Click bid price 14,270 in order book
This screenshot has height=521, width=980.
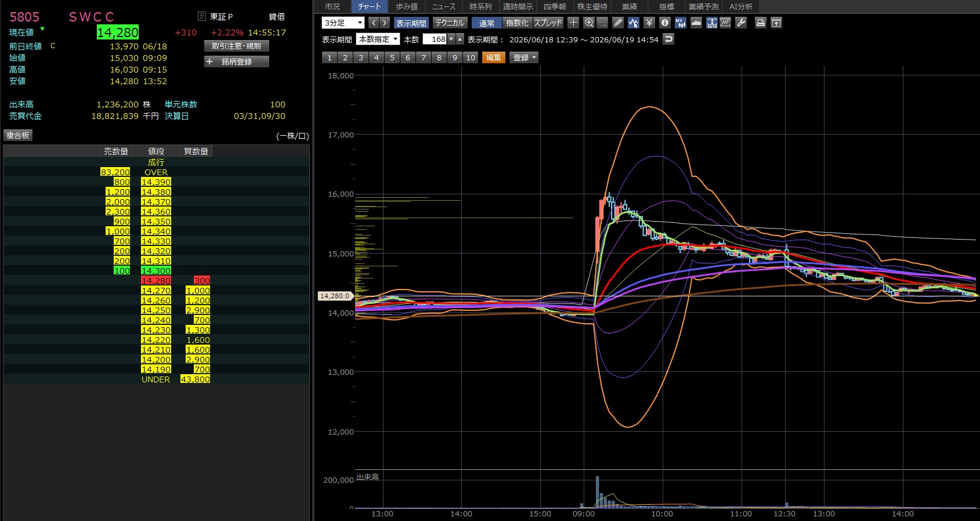(156, 291)
